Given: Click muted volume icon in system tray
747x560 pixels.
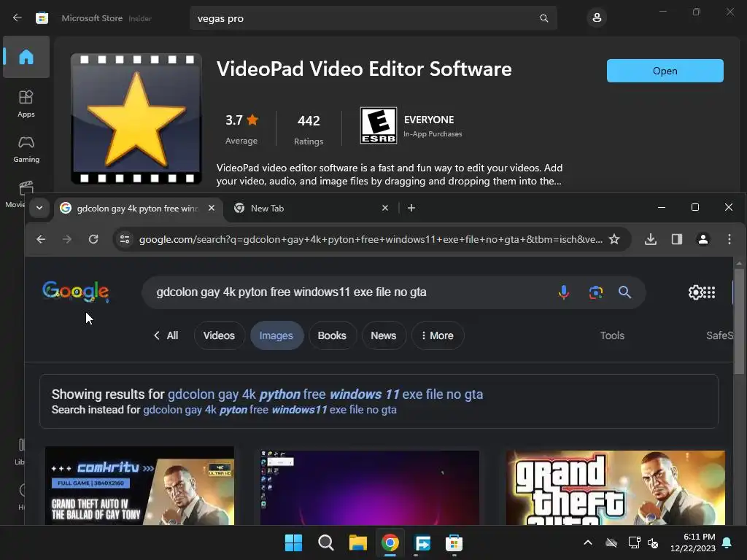Looking at the screenshot, I should pos(653,542).
